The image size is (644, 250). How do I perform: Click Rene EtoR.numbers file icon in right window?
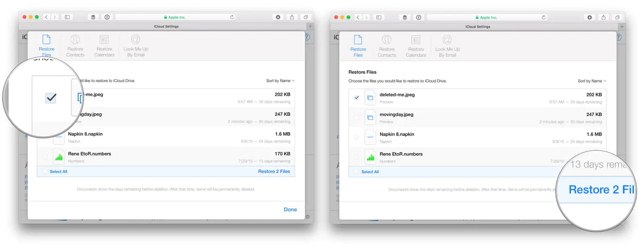tap(370, 157)
